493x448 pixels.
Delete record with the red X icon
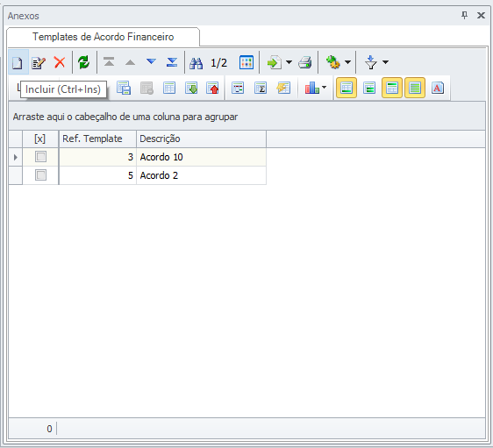click(x=60, y=62)
